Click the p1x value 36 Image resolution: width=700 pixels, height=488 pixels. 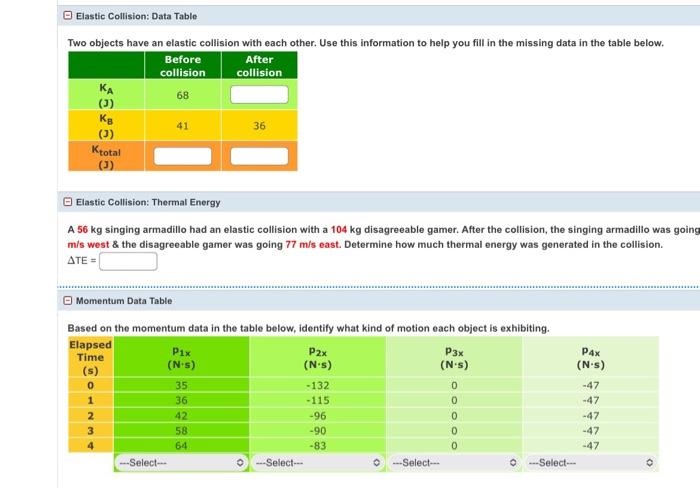[181, 400]
